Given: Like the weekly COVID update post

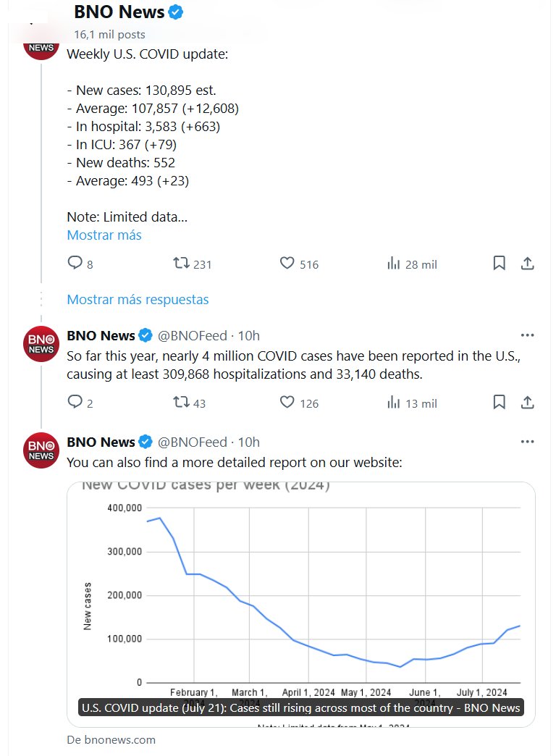Looking at the screenshot, I should tap(287, 264).
